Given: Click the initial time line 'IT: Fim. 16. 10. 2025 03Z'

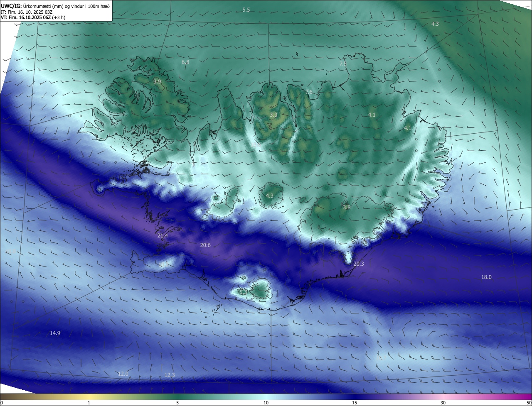Looking at the screenshot, I should 27,12.
